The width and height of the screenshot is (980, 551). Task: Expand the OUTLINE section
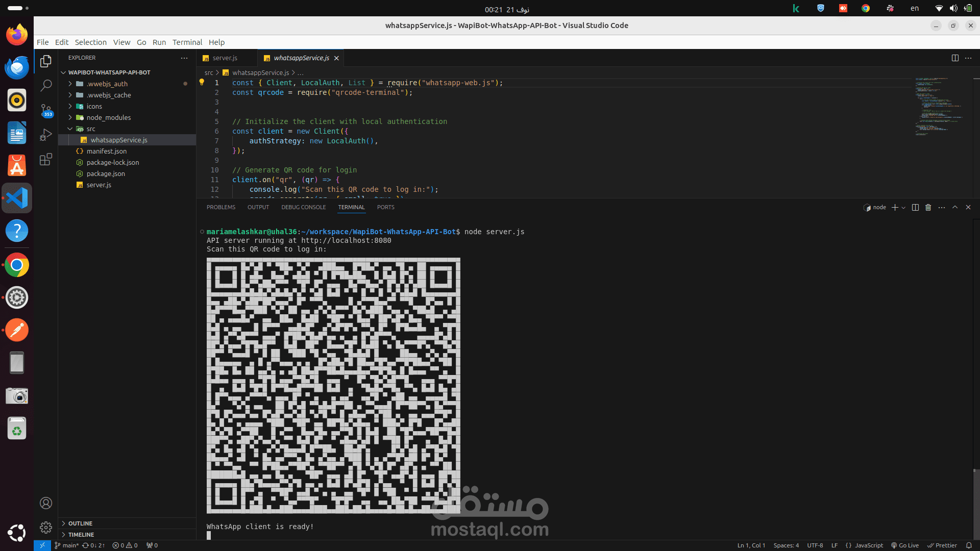[x=80, y=523]
